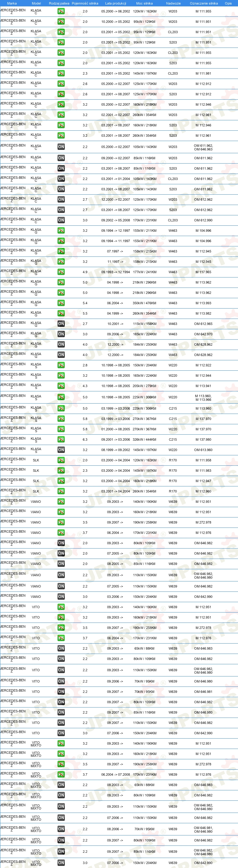This screenshot has width=238, height=868.
Task: Click PB icon in the M 113.941 row
Action: coord(61,386)
